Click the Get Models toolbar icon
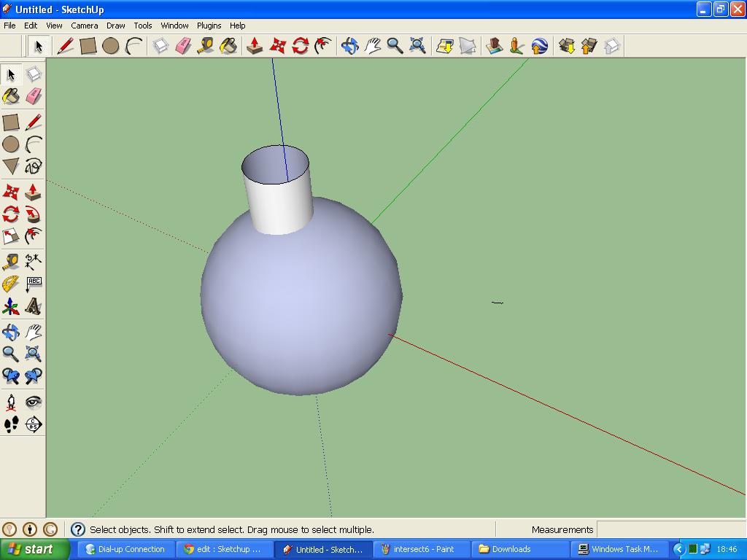Screen dimensions: 747x560 [x=567, y=46]
